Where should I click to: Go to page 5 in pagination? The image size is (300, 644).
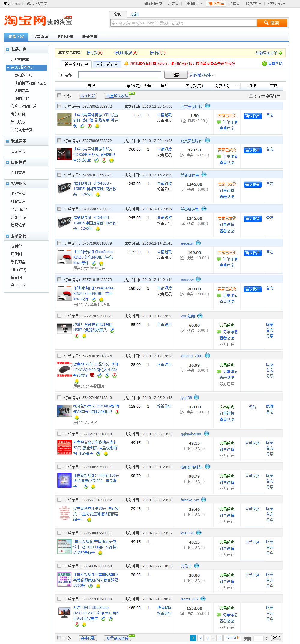click(219, 638)
